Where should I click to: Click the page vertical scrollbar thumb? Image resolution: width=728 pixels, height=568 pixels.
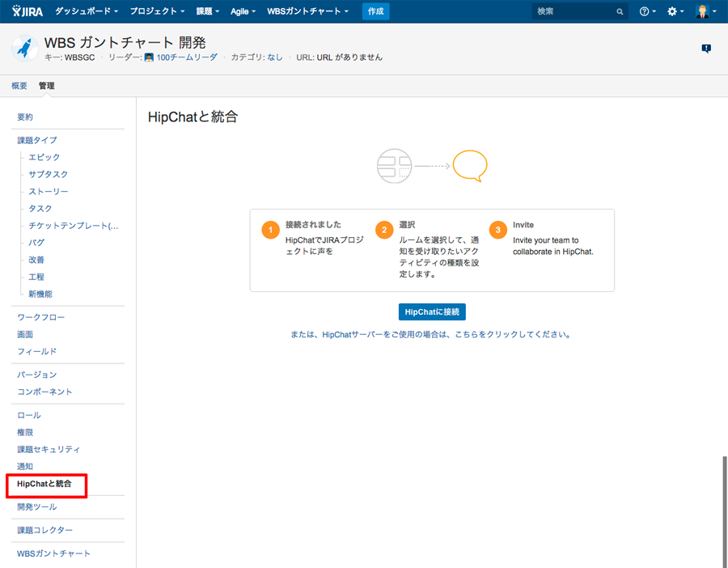click(724, 512)
